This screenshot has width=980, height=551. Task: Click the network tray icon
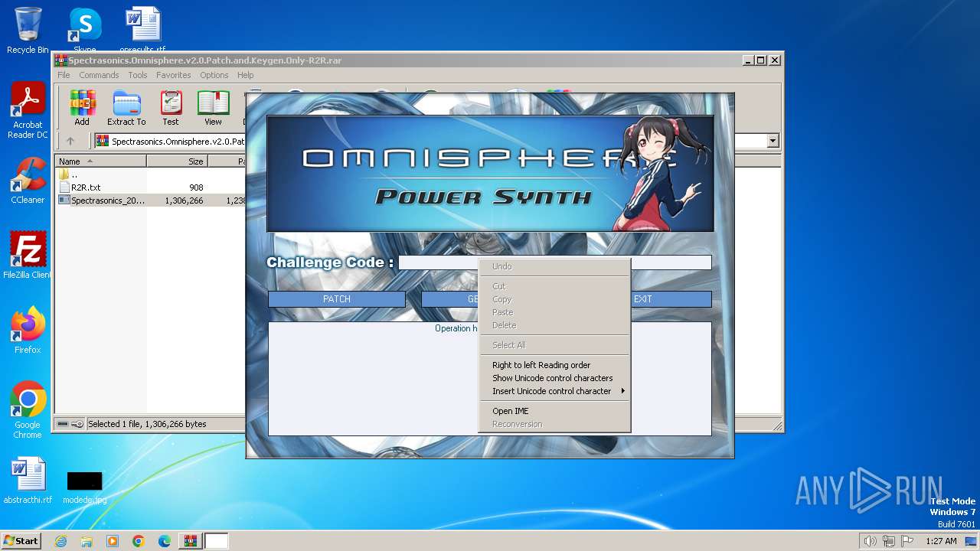[889, 541]
